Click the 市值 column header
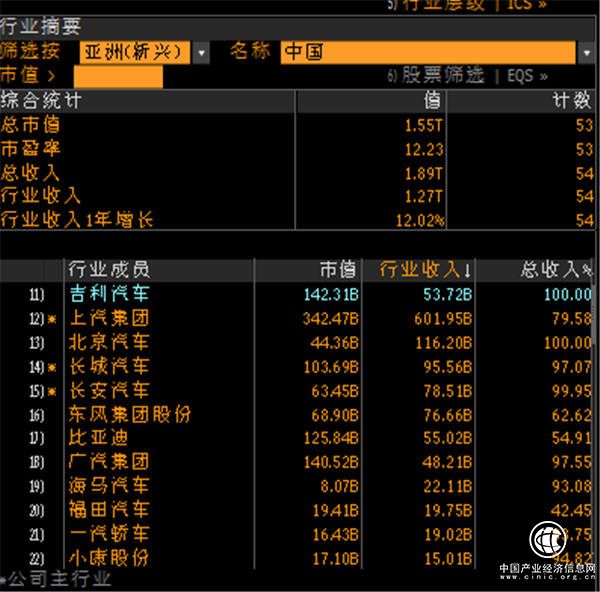Screen dimensions: 600x592 336,269
